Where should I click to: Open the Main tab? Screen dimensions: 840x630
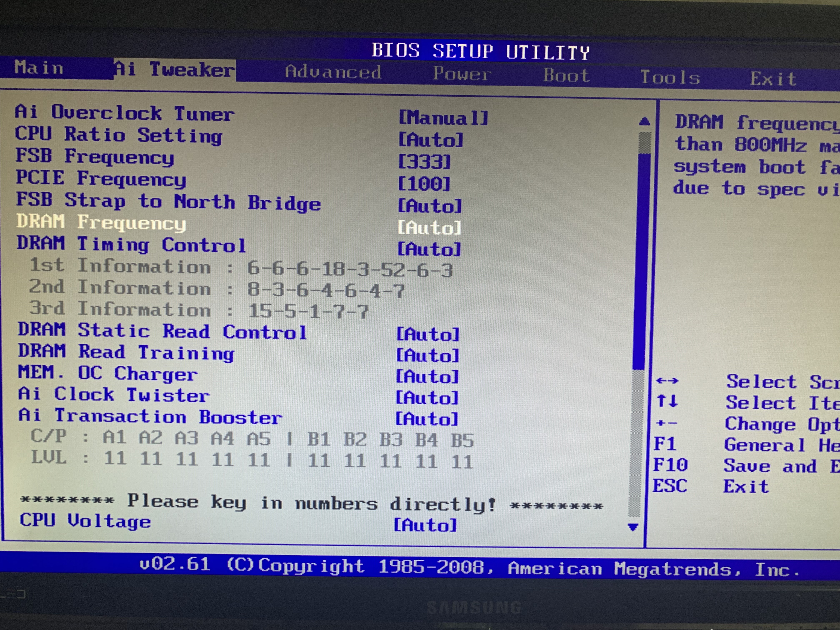(x=39, y=68)
